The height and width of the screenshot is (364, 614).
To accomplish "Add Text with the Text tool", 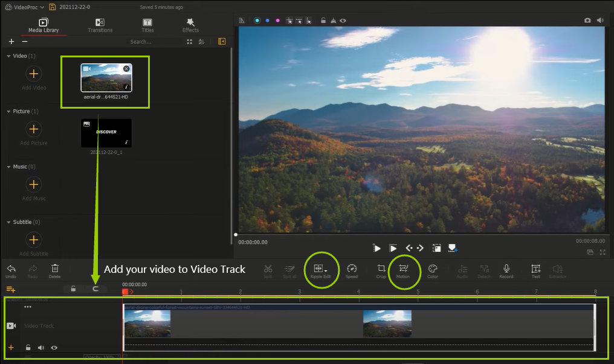I will tap(535, 270).
